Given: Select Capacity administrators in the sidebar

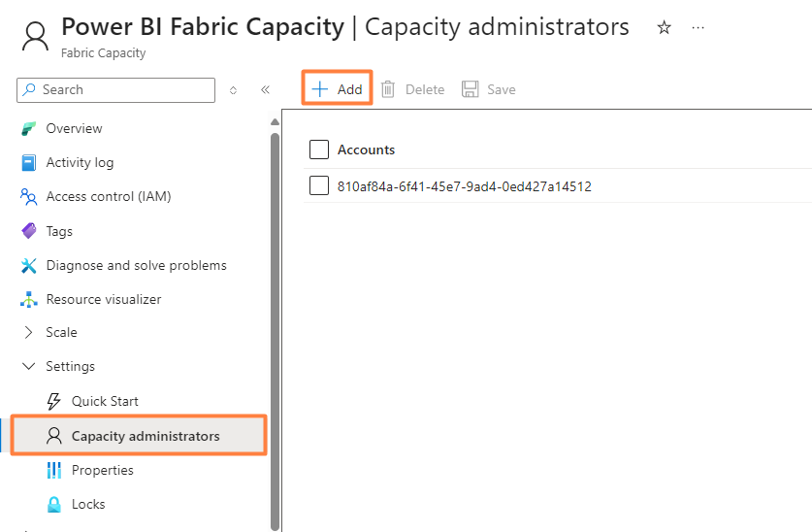Looking at the screenshot, I should point(145,436).
